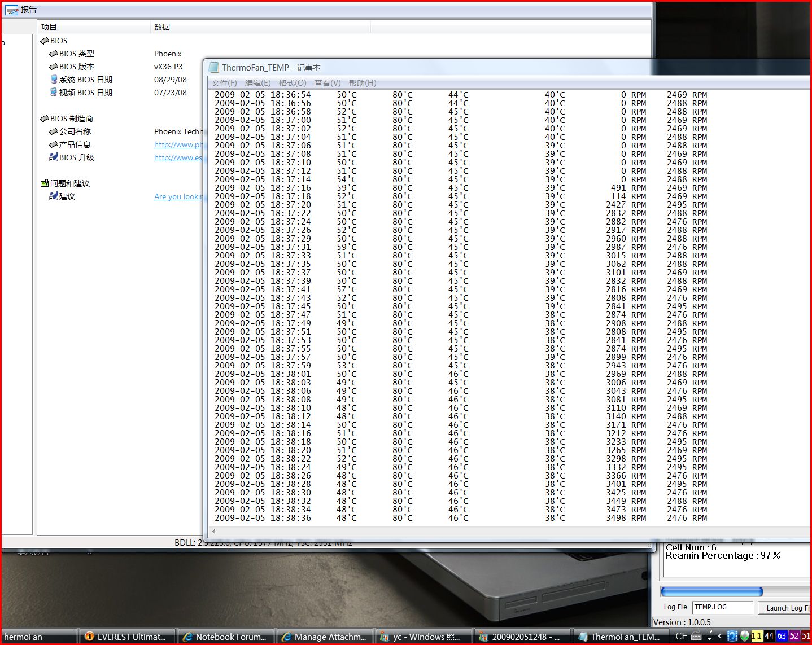Switch to EVEREST Ultimate taskbar button

tap(127, 637)
